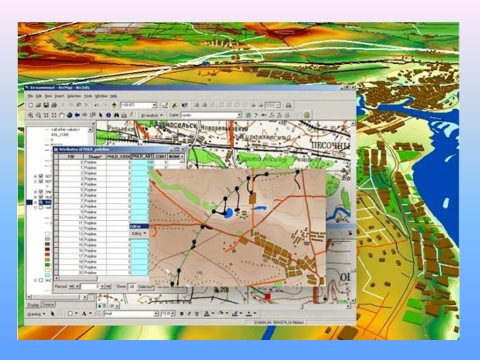Open the Layer combo box dropdown
This screenshot has height=360, width=480.
pos(239,115)
